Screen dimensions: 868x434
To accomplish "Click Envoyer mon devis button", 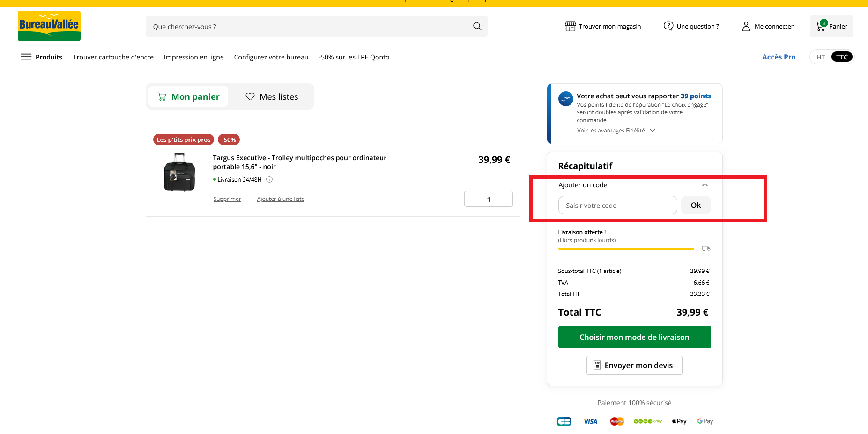I will [634, 365].
